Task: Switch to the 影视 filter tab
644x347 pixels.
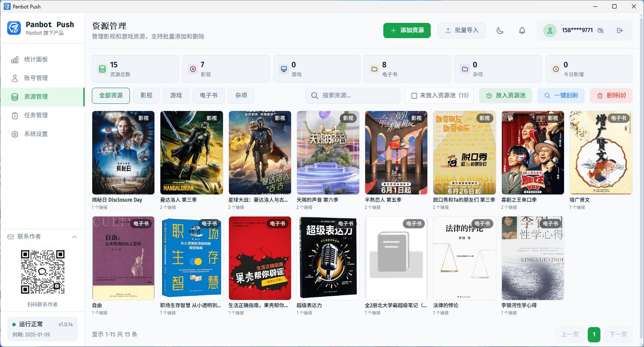Action: pos(146,96)
